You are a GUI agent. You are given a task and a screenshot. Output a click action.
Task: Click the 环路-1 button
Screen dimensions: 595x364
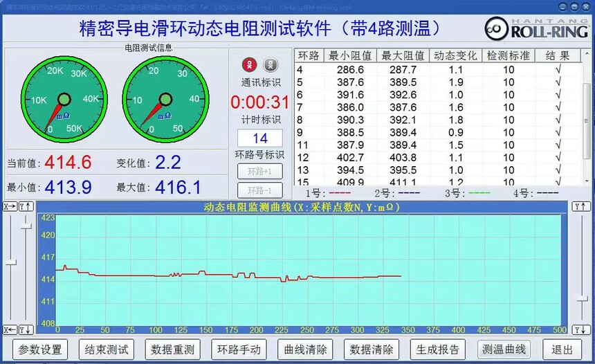260,190
